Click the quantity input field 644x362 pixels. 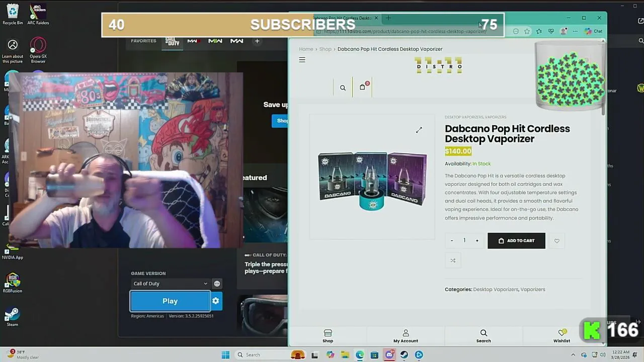pyautogui.click(x=464, y=241)
